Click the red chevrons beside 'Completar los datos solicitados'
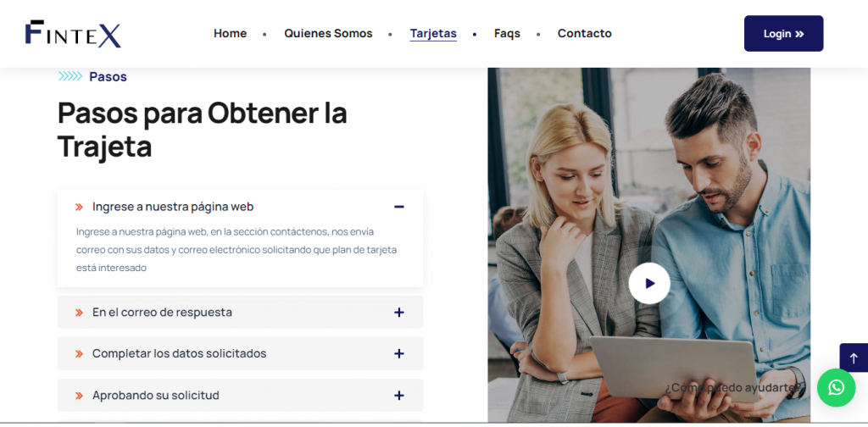Screen dimensions: 868x427 point(79,354)
